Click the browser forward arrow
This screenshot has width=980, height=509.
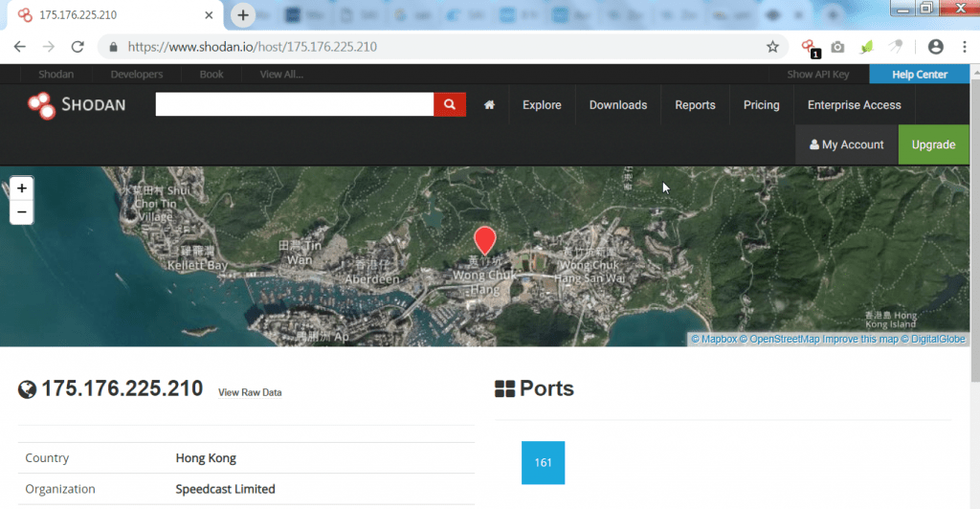(48, 47)
